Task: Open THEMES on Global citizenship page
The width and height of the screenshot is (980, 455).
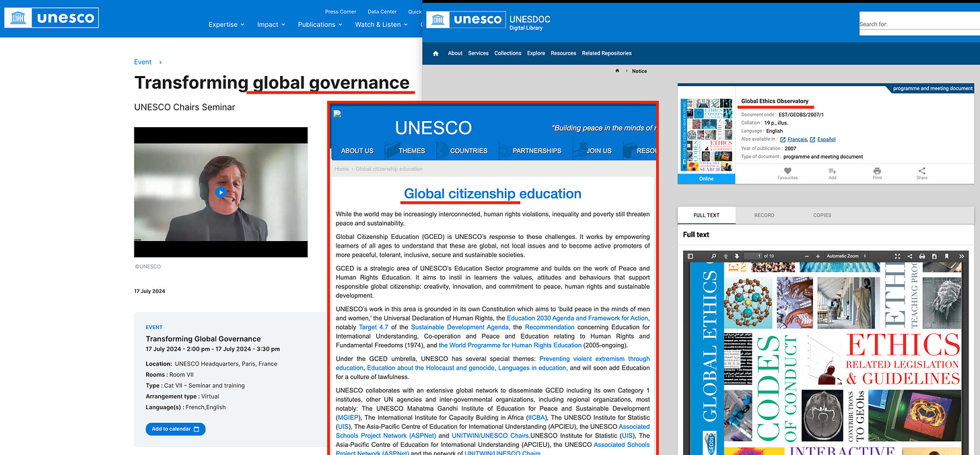Action: point(411,151)
